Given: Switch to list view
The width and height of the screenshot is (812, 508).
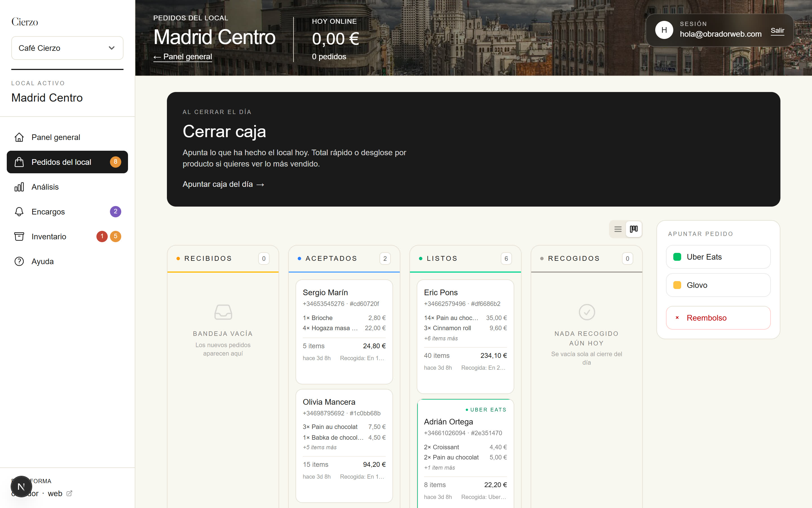Looking at the screenshot, I should [x=618, y=229].
